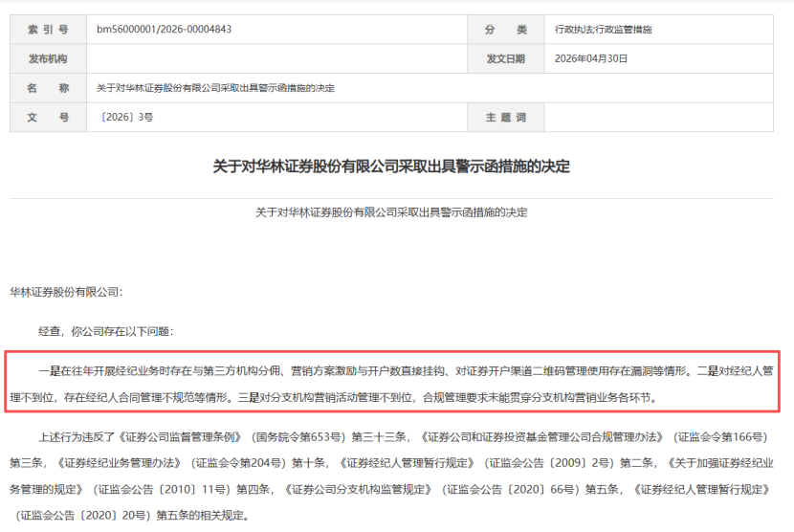
Task: Click the 索引号 label cell
Action: point(48,30)
